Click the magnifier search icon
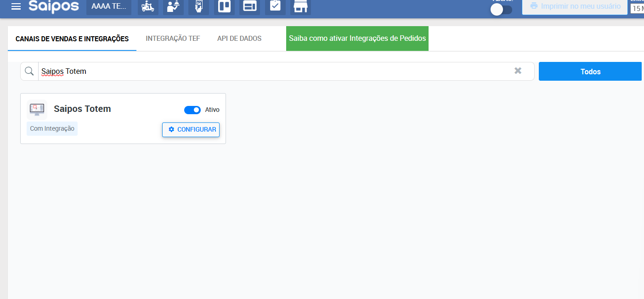Viewport: 644px width, 299px height. [x=29, y=71]
